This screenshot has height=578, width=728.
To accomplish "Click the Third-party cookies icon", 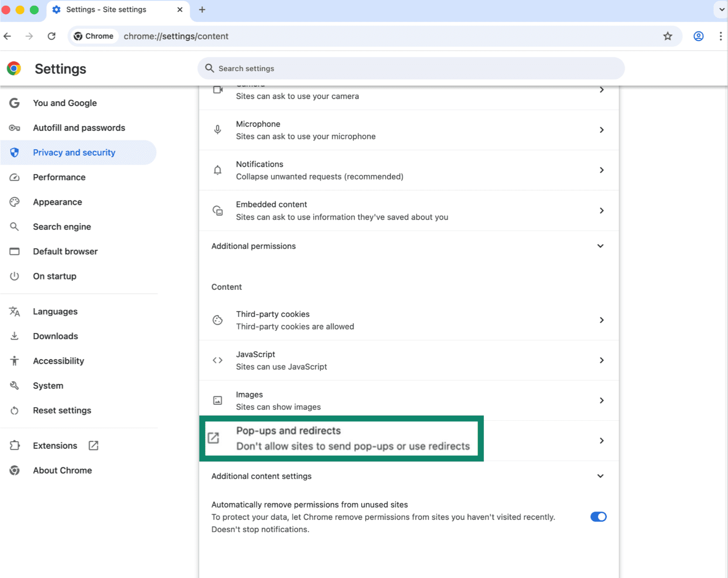I will point(218,320).
